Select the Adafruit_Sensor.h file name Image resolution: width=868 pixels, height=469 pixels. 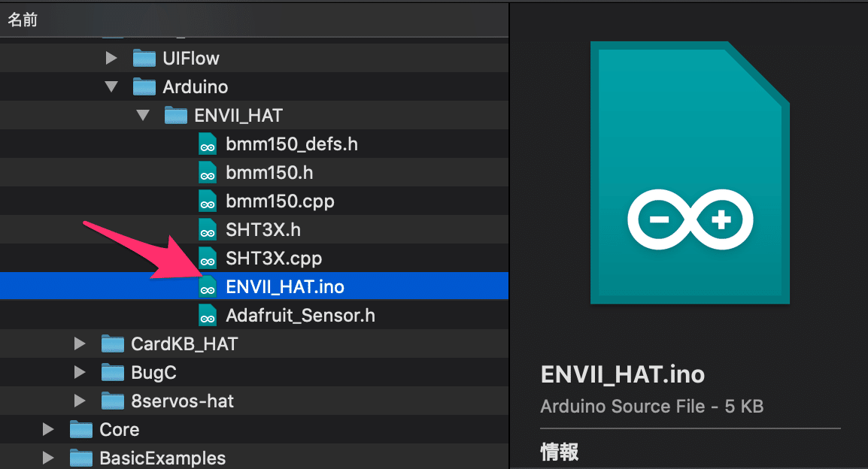tap(300, 315)
